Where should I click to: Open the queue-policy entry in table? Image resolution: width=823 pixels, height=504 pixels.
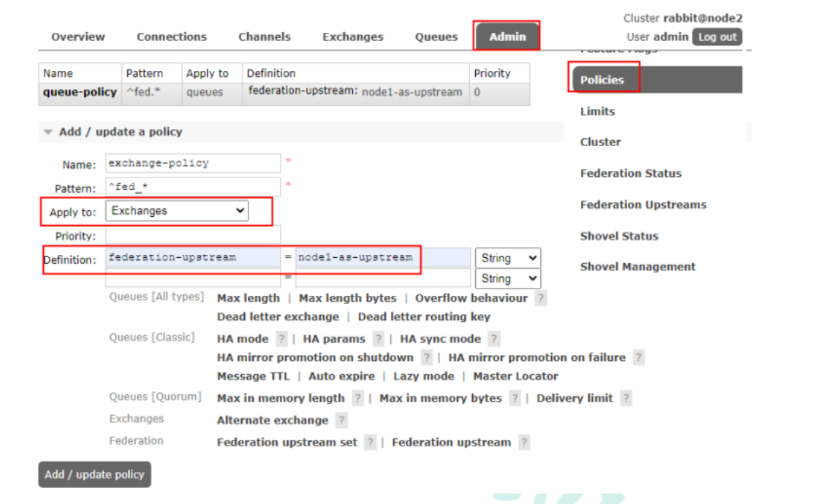click(x=80, y=92)
